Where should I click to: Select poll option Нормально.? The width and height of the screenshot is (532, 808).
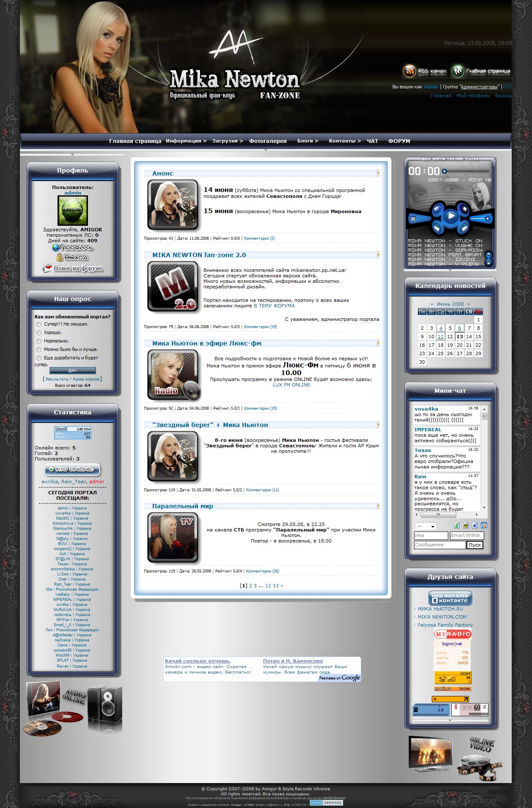point(39,341)
